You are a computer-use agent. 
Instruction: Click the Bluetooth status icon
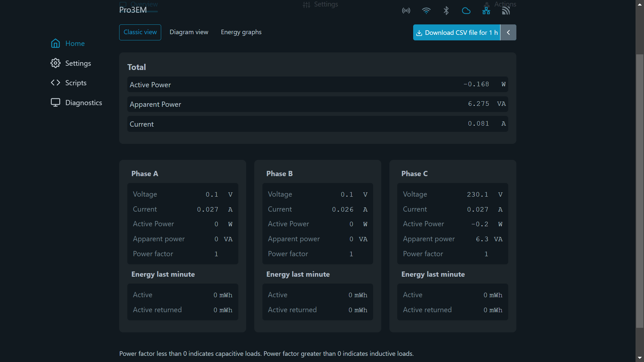[x=446, y=10]
